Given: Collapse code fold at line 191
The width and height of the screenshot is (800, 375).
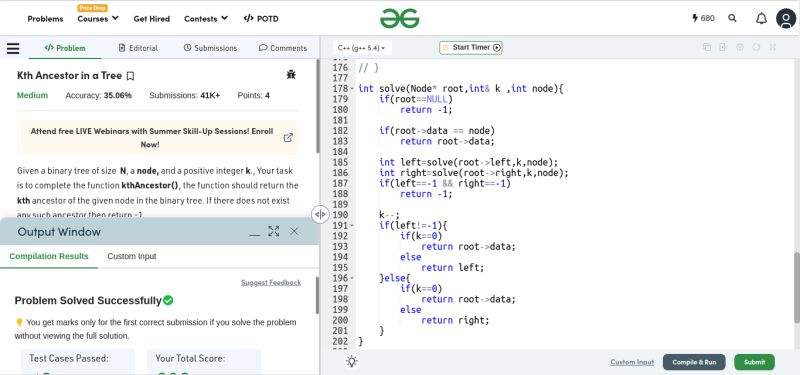Looking at the screenshot, I should (x=352, y=226).
